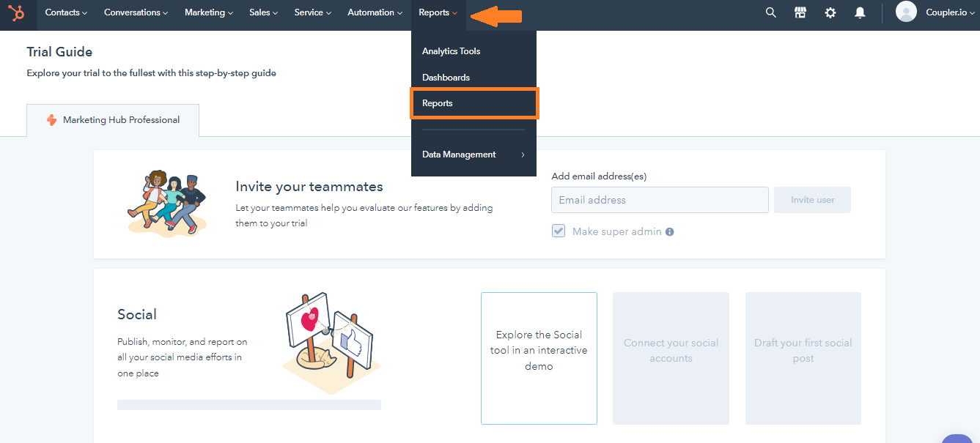This screenshot has height=443, width=980.
Task: Click the user profile avatar
Action: [905, 12]
